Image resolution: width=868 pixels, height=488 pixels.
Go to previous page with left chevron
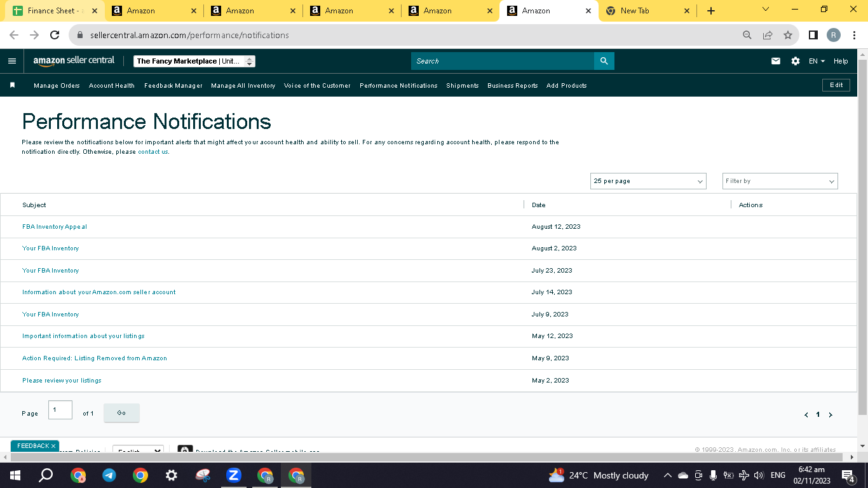(x=806, y=415)
